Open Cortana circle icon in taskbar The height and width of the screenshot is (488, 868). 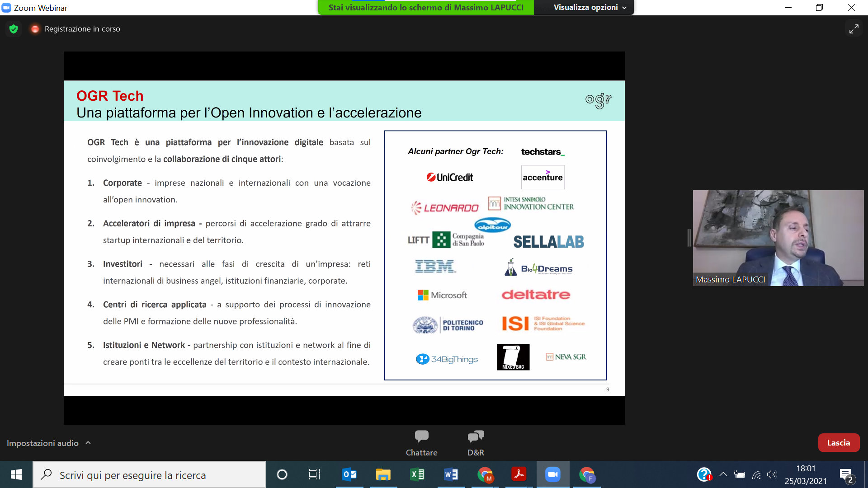[x=282, y=474]
